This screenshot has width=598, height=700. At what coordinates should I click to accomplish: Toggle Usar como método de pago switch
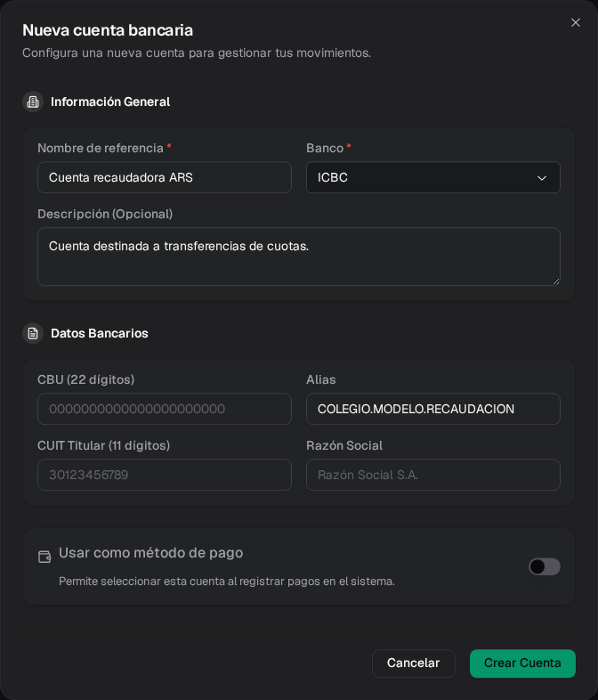pyautogui.click(x=545, y=566)
